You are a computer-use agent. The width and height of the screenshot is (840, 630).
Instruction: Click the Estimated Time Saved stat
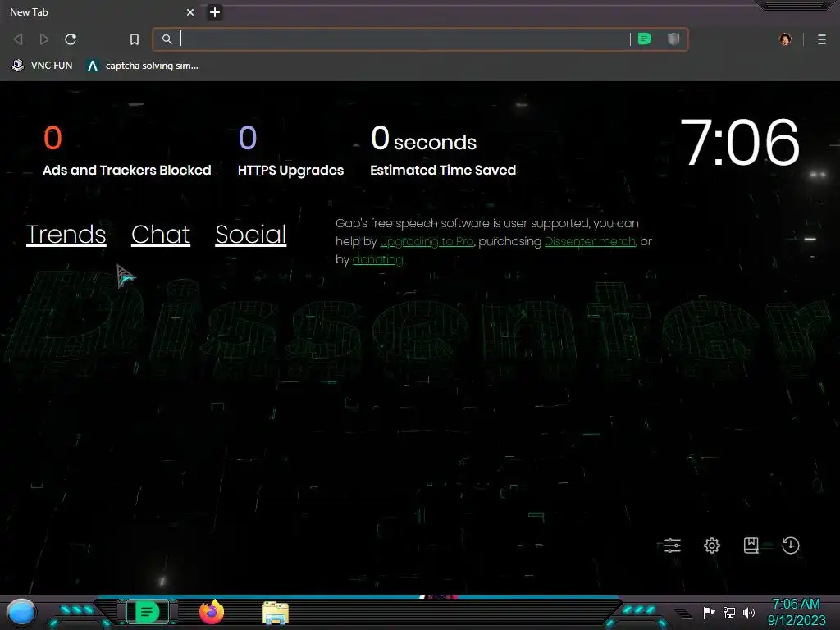[x=443, y=150]
